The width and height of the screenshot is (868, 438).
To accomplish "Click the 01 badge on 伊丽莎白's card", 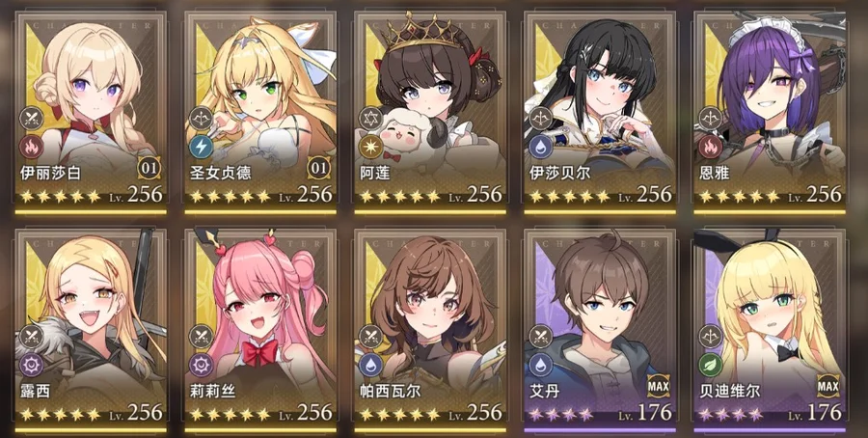I will 149,168.
